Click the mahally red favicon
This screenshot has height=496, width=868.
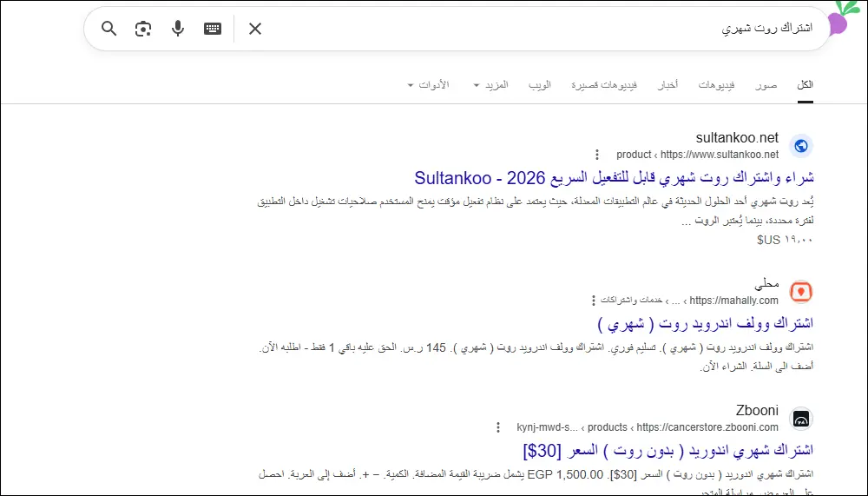[x=801, y=292]
